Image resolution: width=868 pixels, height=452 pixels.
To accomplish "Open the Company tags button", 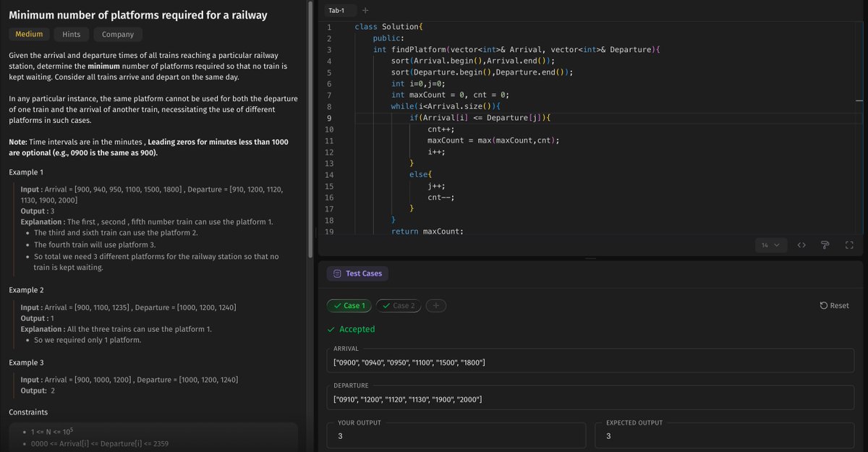I will [x=118, y=34].
